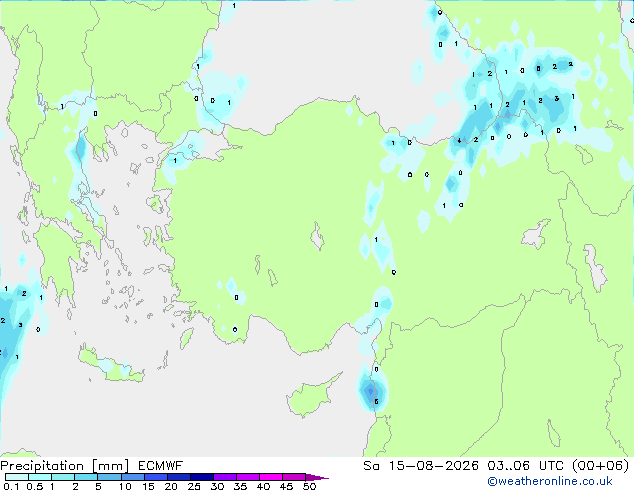Click the precipitation value 5 on Lebanon coast

[x=376, y=401]
